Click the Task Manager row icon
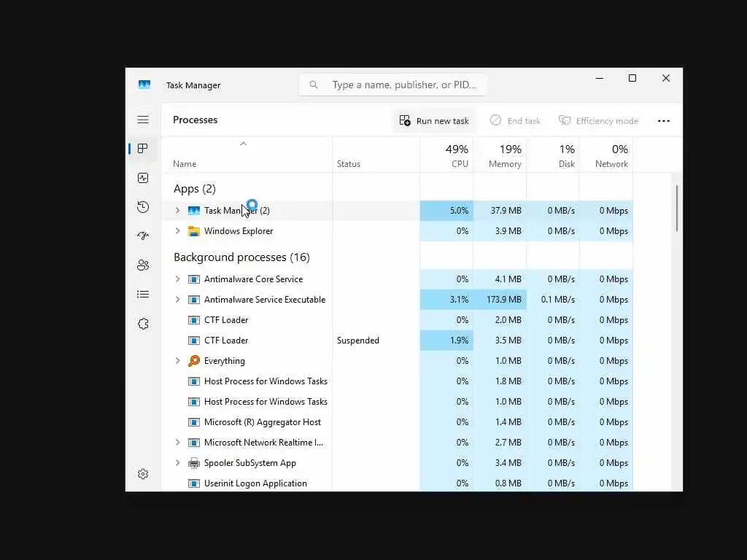This screenshot has height=560, width=747. (194, 211)
